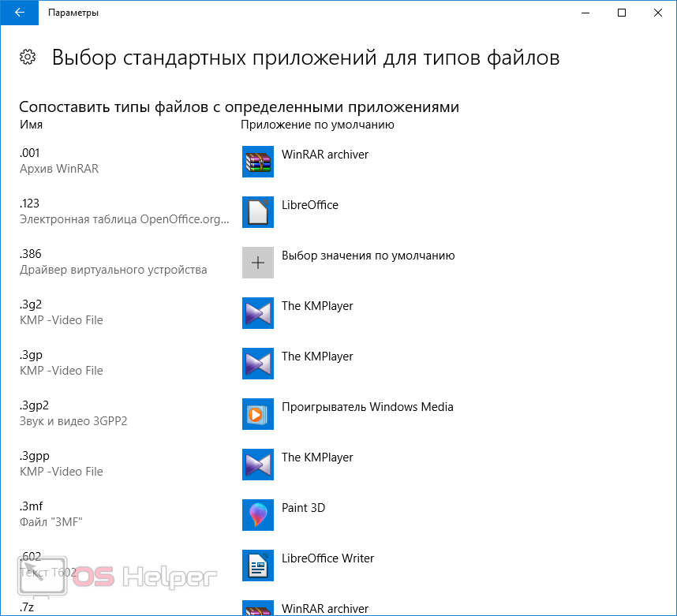Click the 'WinRAR archiver' label for .001
Image resolution: width=677 pixels, height=616 pixels.
point(324,155)
